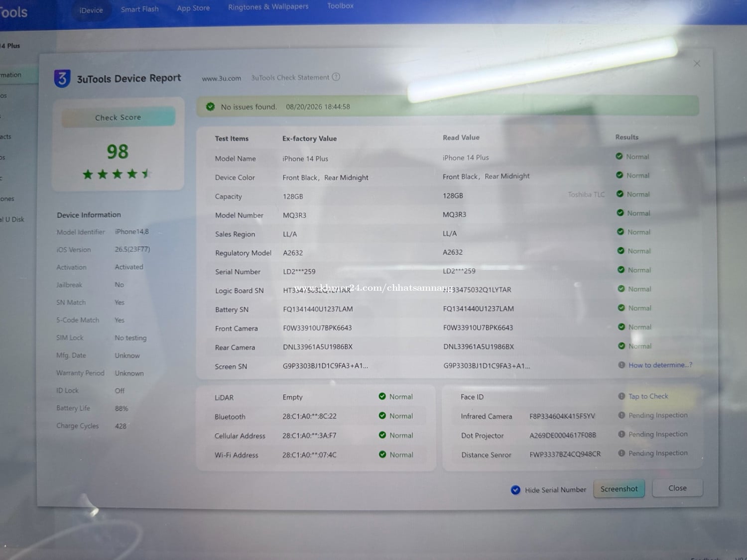The width and height of the screenshot is (747, 560).
Task: Click the star rating under the score
Action: [117, 174]
